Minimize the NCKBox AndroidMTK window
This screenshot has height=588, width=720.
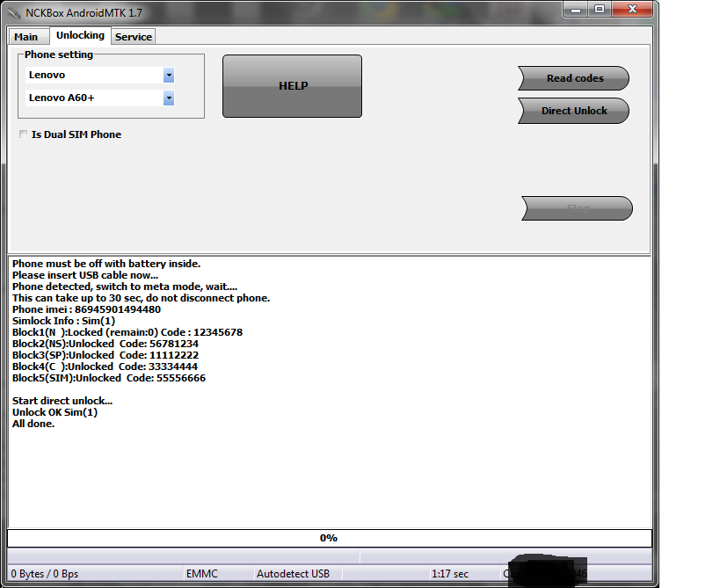click(x=574, y=9)
